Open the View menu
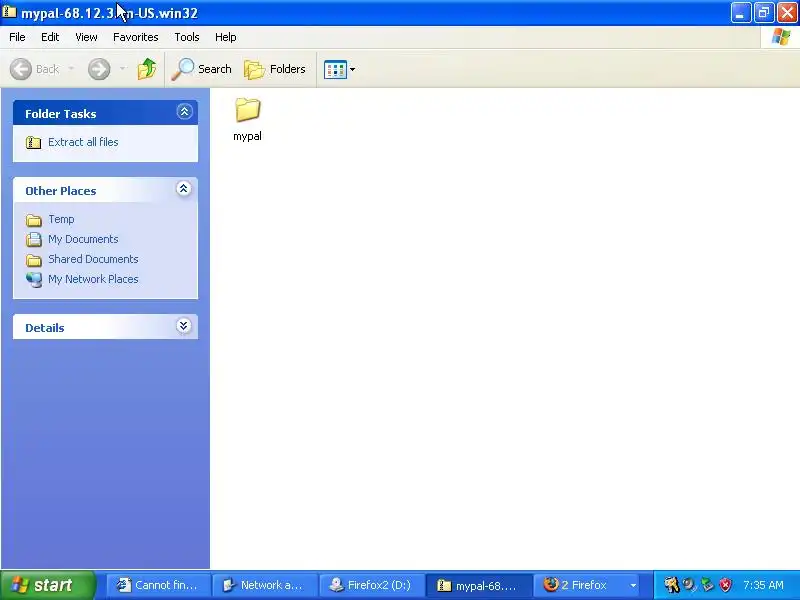This screenshot has height=600, width=800. pos(86,37)
